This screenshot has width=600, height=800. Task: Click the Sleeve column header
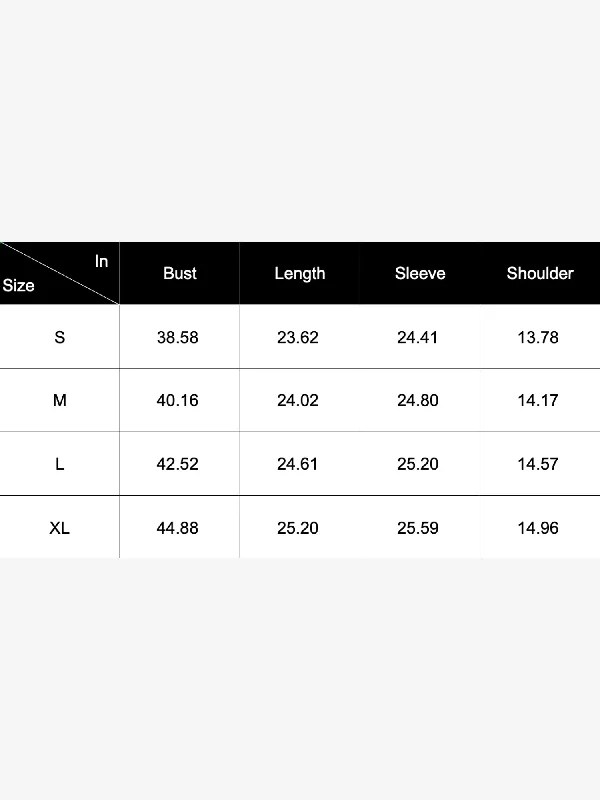tap(420, 273)
